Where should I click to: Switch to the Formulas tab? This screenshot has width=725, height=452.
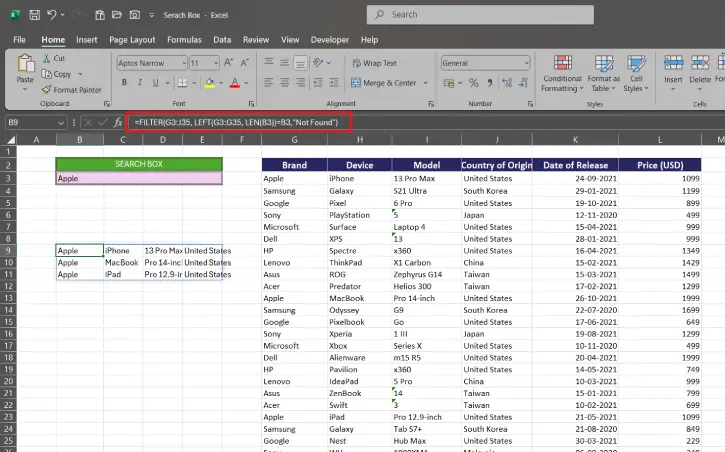pos(184,40)
